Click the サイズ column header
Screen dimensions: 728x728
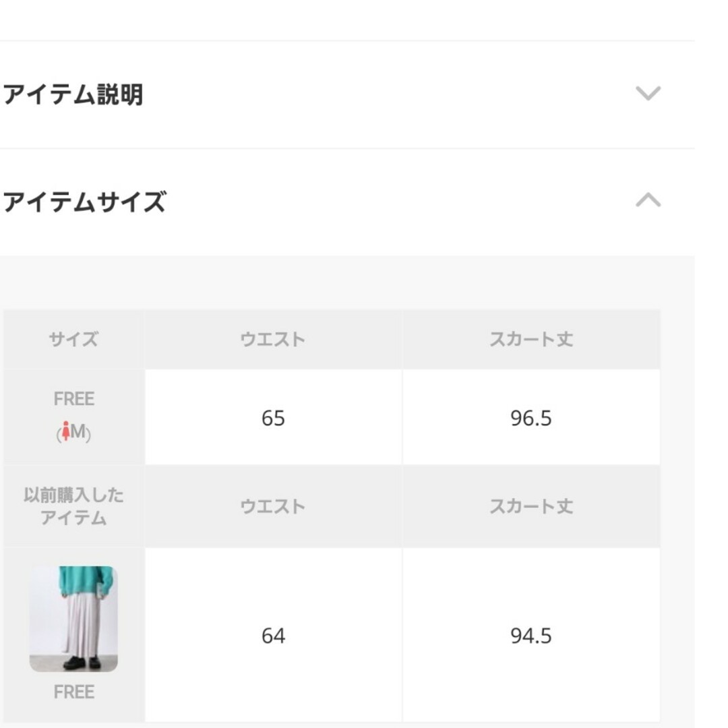point(74,339)
